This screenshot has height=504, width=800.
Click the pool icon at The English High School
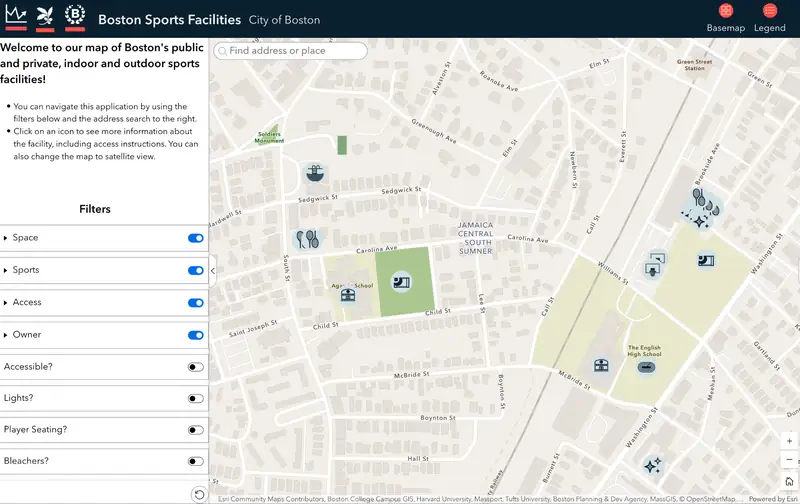(x=646, y=367)
